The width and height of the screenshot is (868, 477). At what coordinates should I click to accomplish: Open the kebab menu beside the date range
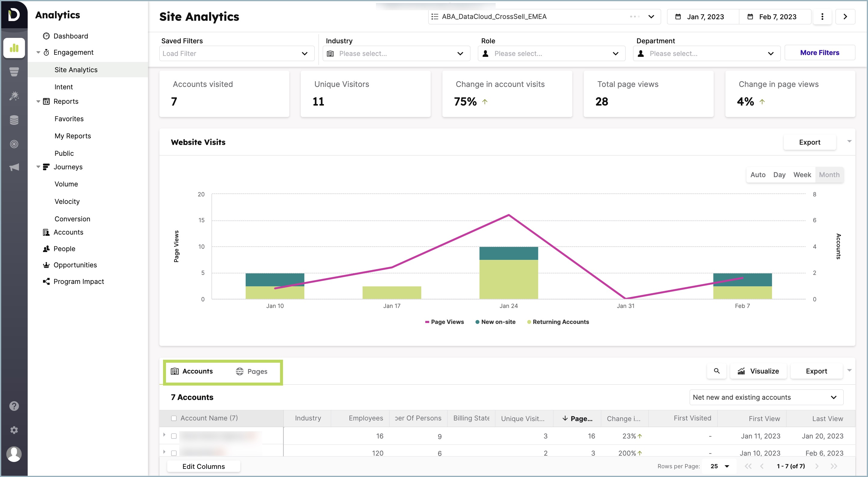[x=823, y=17]
